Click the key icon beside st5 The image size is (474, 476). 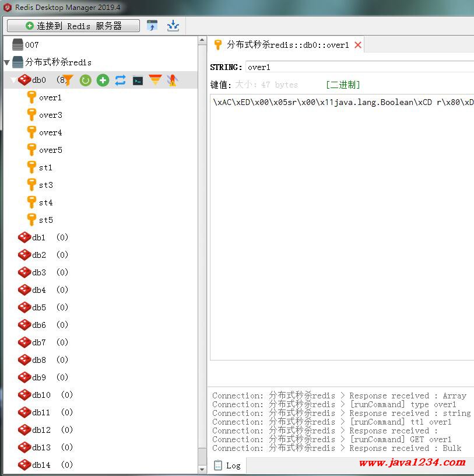(x=31, y=220)
